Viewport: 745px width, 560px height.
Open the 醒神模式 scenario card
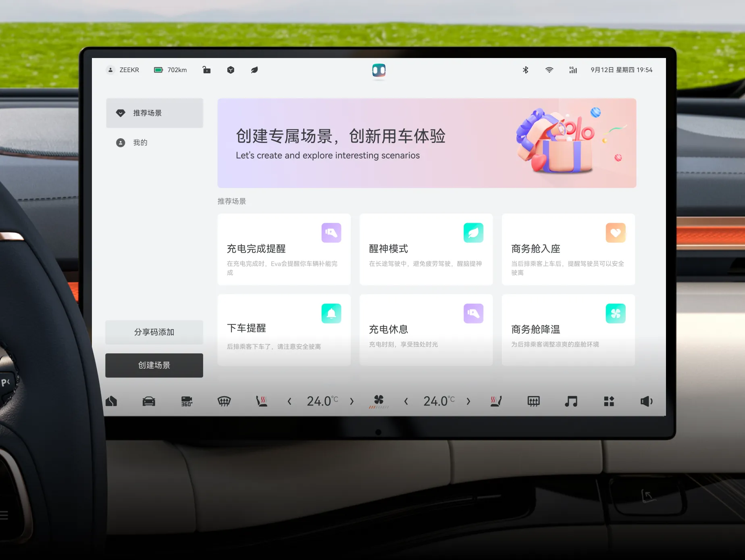click(426, 249)
